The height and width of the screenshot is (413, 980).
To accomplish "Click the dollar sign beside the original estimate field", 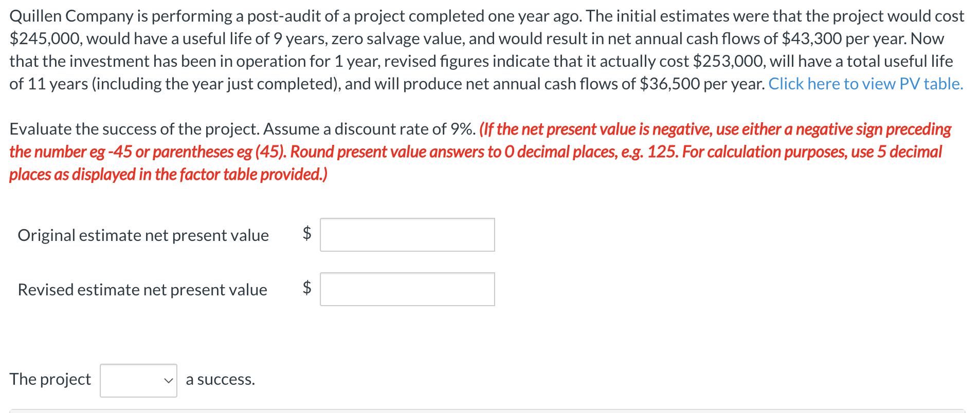I will tap(307, 233).
